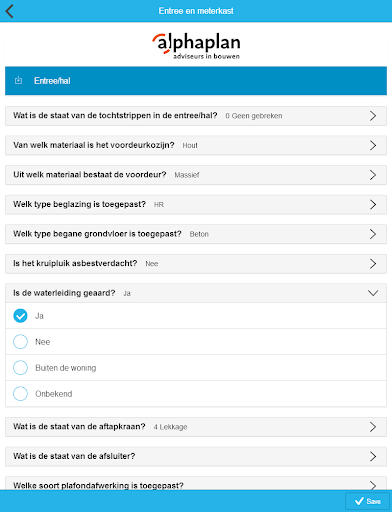Viewport: 392px width, 512px height.
Task: Open the aftapkraan state question
Action: click(196, 427)
